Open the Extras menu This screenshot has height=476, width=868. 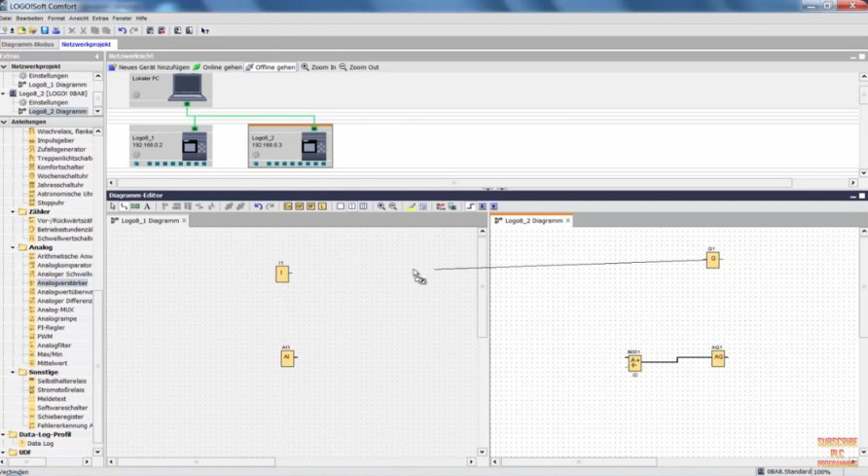pos(100,18)
